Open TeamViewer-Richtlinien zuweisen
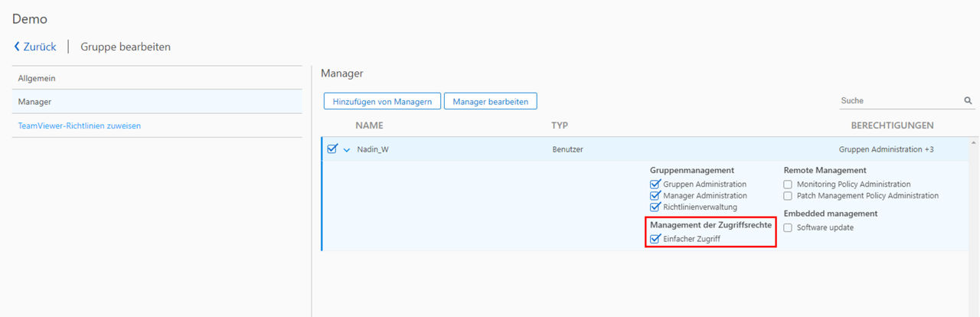The height and width of the screenshot is (317, 980). (x=80, y=126)
